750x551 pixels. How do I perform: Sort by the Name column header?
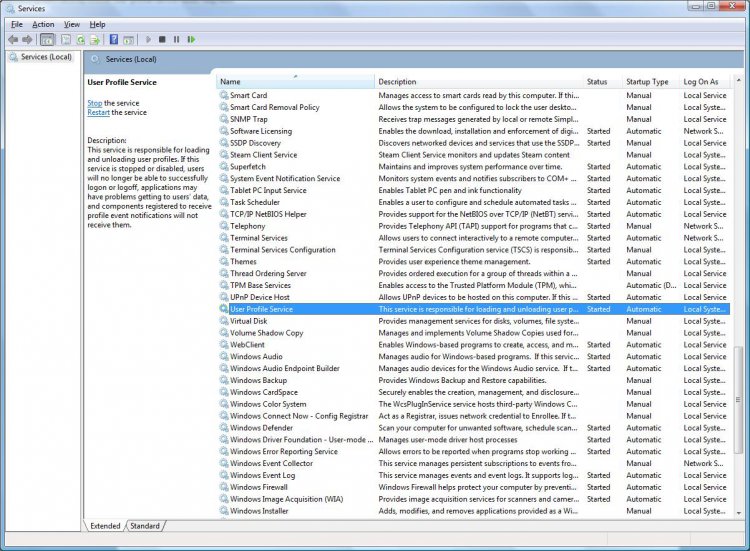pyautogui.click(x=296, y=82)
